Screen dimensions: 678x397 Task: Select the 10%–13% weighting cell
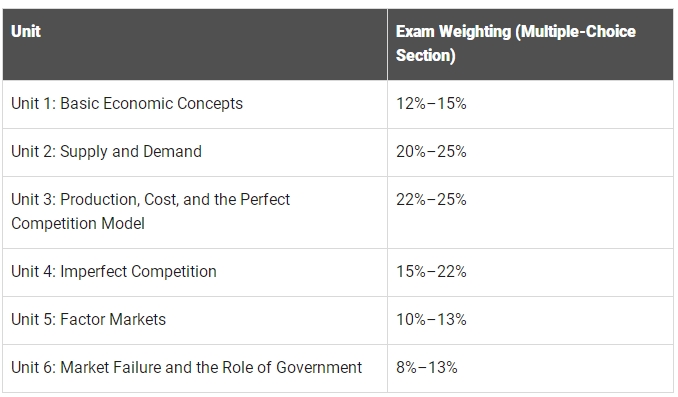pos(530,320)
